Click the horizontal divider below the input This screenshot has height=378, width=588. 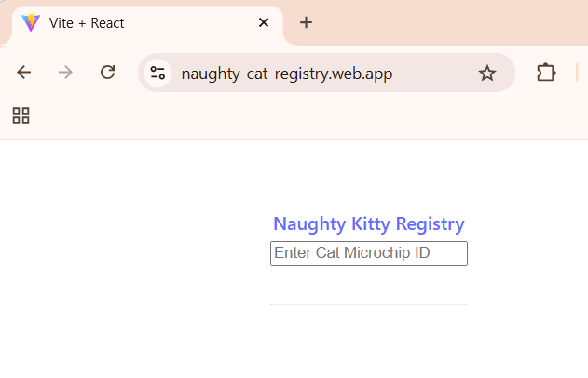pos(369,304)
